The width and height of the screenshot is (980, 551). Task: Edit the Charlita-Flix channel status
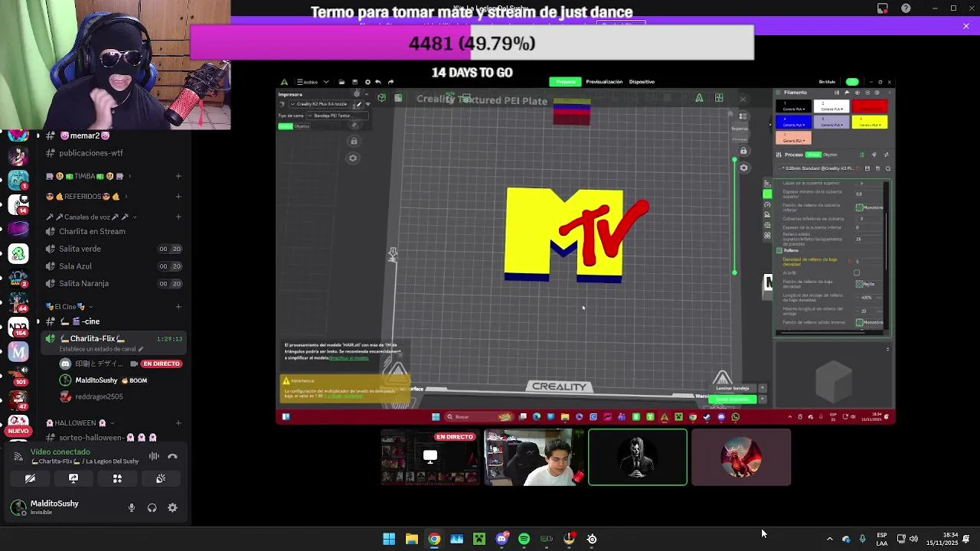coord(101,349)
